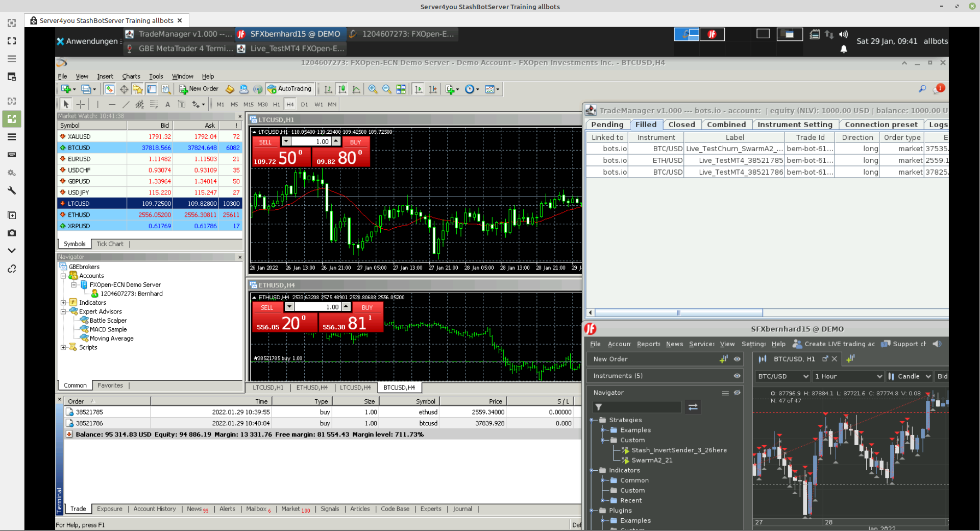Switch timeframe to M15
980x531 pixels.
click(x=248, y=104)
